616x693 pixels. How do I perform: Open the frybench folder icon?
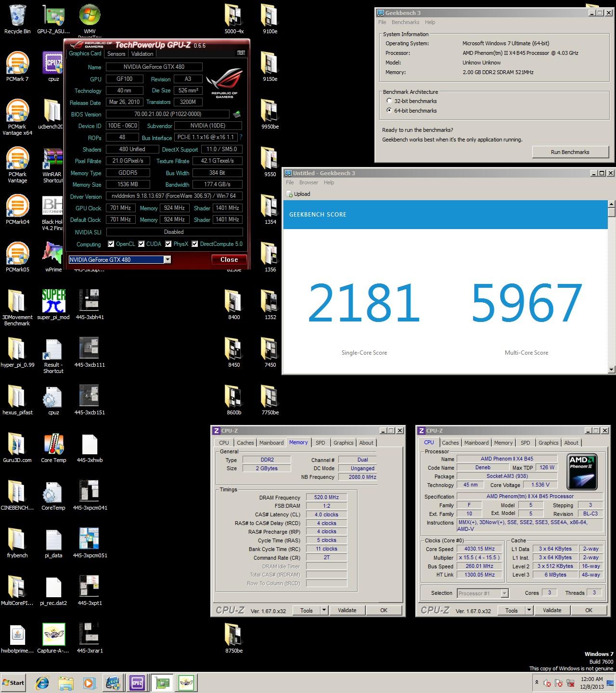pyautogui.click(x=17, y=543)
